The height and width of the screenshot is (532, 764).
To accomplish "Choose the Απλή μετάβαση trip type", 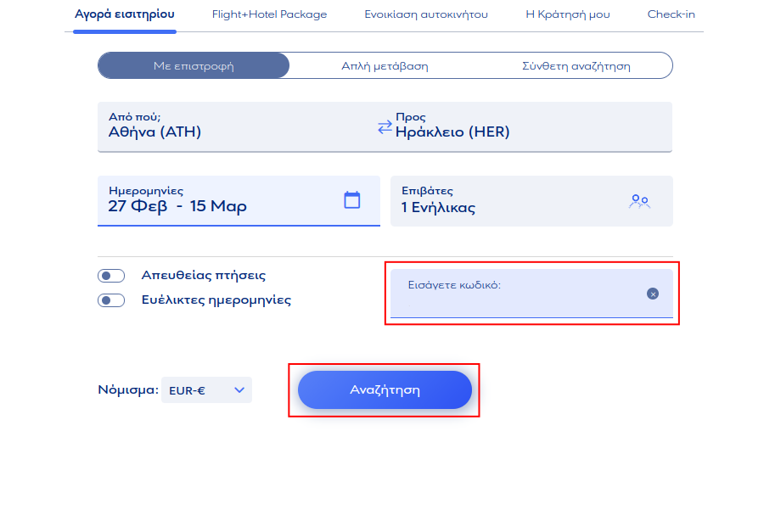I will click(385, 65).
